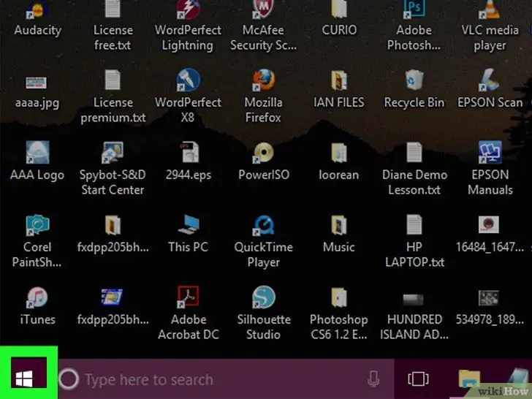This screenshot has width=532, height=399.
Task: Select License premium.txt file icon
Action: click(x=113, y=80)
